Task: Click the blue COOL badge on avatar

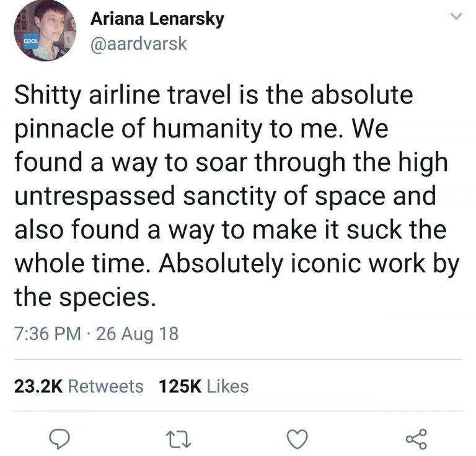Action: 30,39
